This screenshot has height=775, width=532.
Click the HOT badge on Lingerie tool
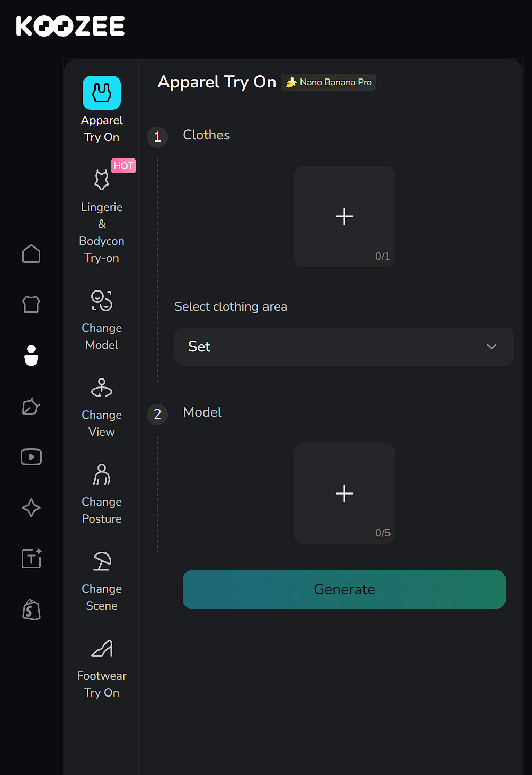click(123, 166)
